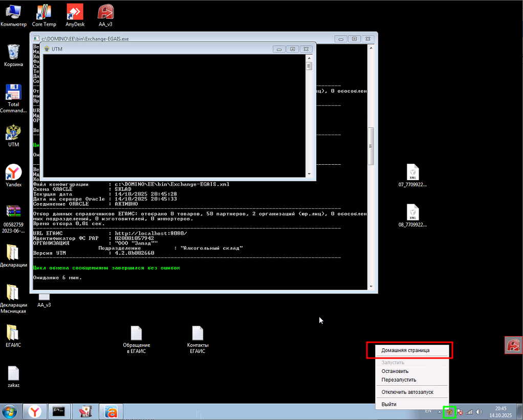Select 'Остановить' from the tray menu

(395, 371)
